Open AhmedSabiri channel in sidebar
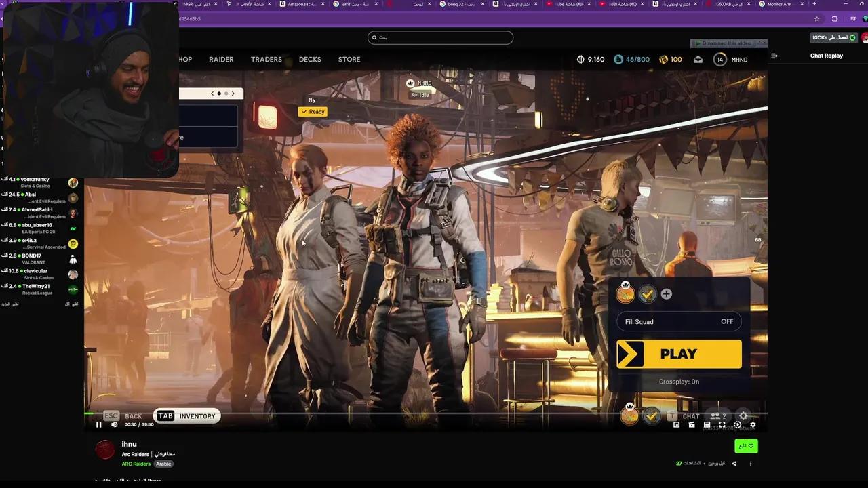This screenshot has height=488, width=868. click(39, 213)
